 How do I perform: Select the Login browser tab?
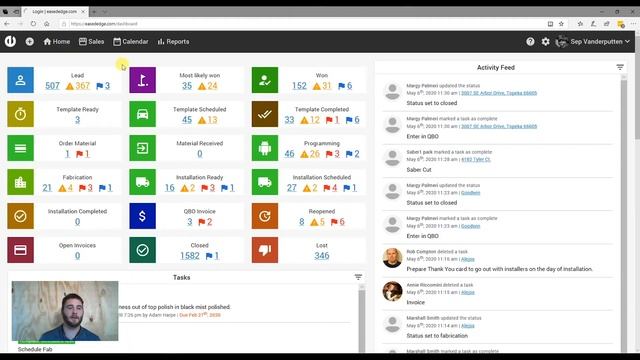click(55, 11)
